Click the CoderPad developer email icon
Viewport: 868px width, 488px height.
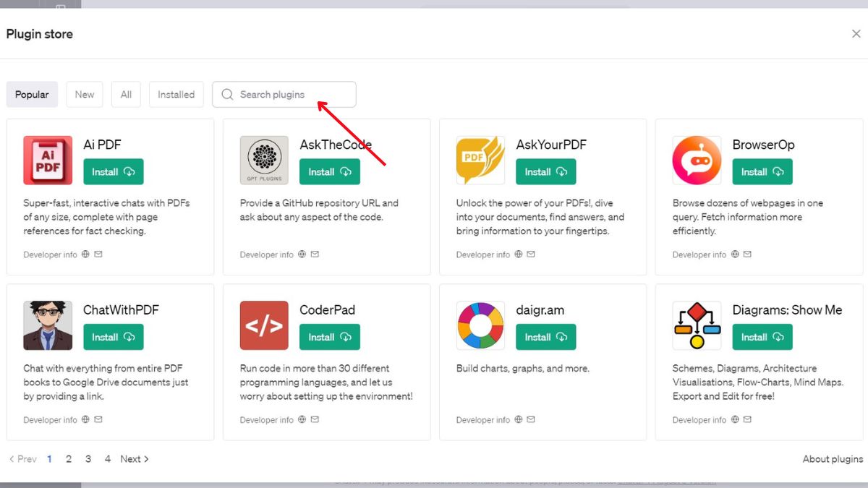pyautogui.click(x=315, y=419)
